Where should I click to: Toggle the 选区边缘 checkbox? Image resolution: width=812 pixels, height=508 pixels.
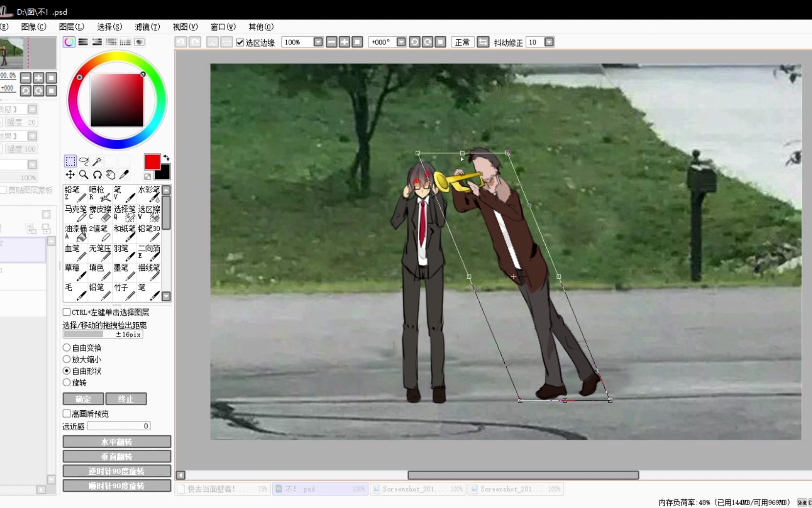[240, 43]
